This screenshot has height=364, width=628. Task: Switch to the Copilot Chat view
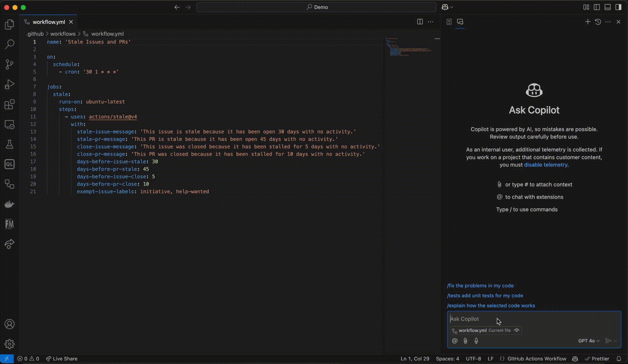point(460,22)
